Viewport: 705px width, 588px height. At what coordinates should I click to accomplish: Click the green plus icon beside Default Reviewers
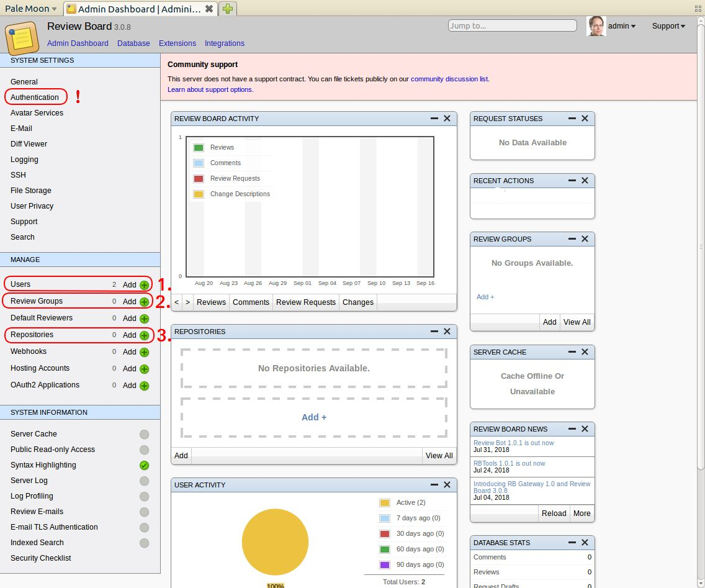pos(144,319)
